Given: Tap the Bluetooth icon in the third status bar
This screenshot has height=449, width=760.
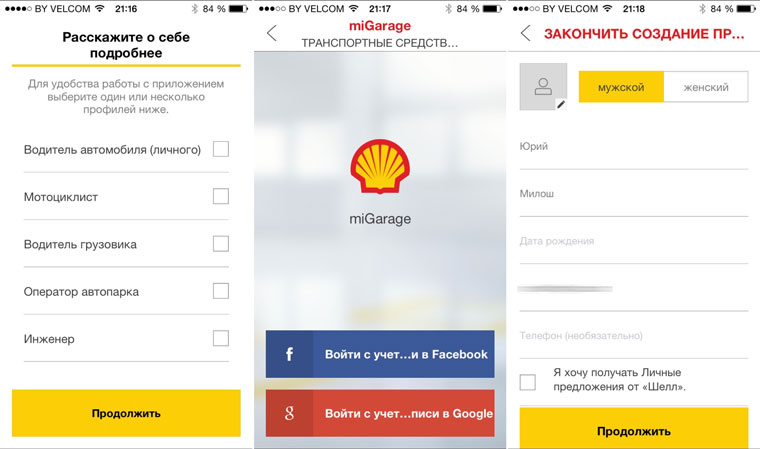Looking at the screenshot, I should [702, 9].
